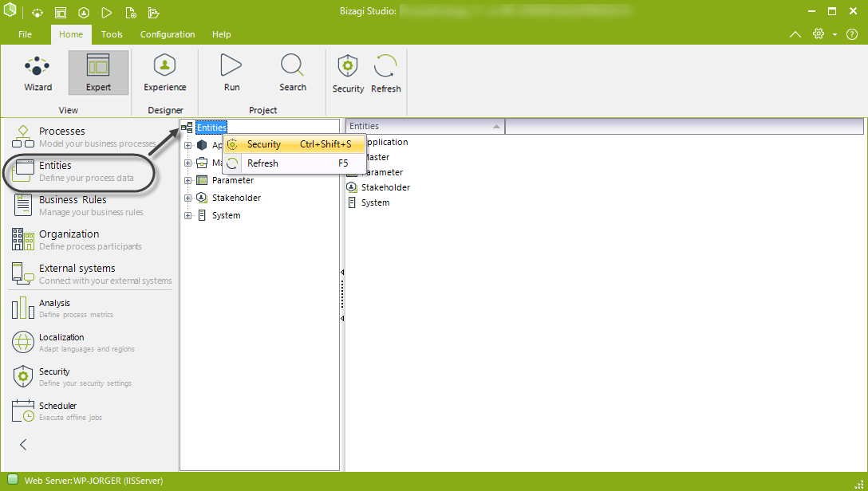This screenshot has width=868, height=491.
Task: Expand the Application tree node
Action: 187,145
